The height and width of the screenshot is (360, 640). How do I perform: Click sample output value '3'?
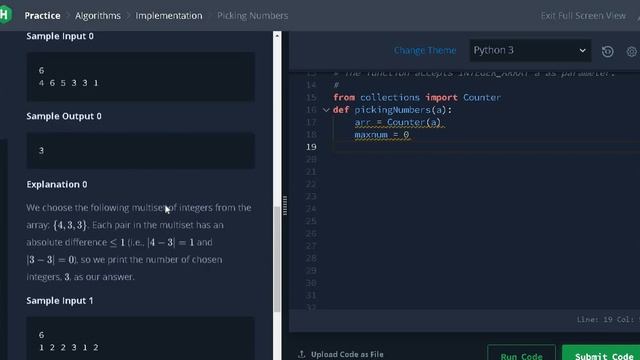(x=41, y=150)
